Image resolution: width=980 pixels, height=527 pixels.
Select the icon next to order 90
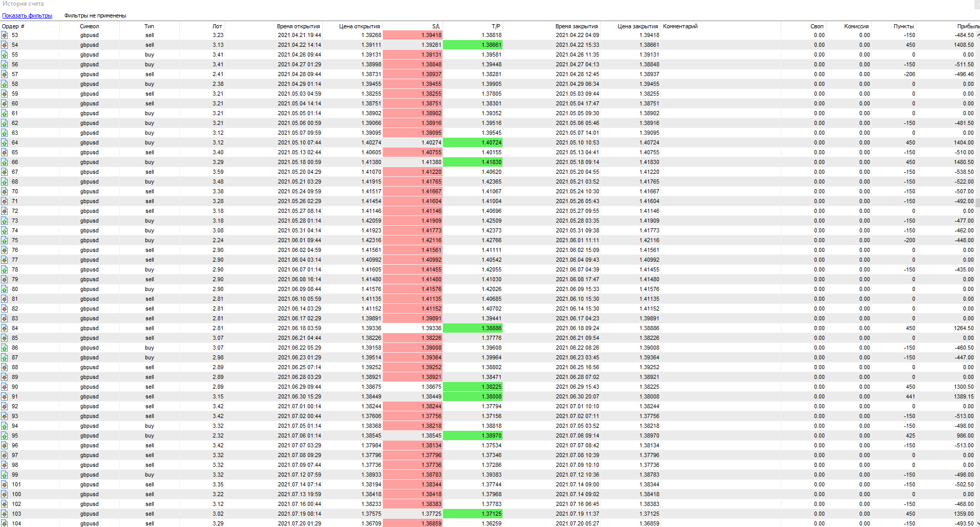pos(4,387)
